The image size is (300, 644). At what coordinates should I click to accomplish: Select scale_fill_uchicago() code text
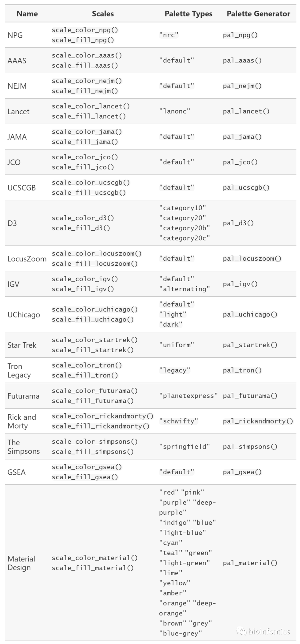(92, 320)
